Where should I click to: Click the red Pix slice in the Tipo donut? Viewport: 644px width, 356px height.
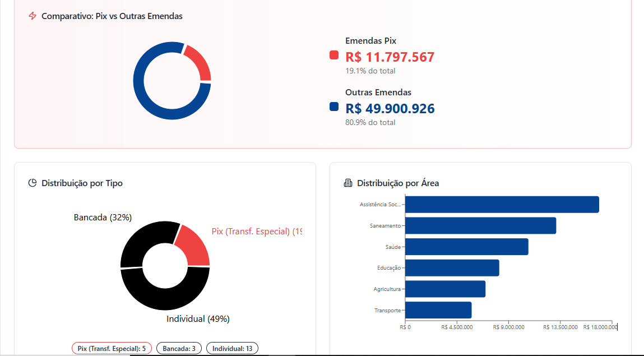pyautogui.click(x=193, y=248)
